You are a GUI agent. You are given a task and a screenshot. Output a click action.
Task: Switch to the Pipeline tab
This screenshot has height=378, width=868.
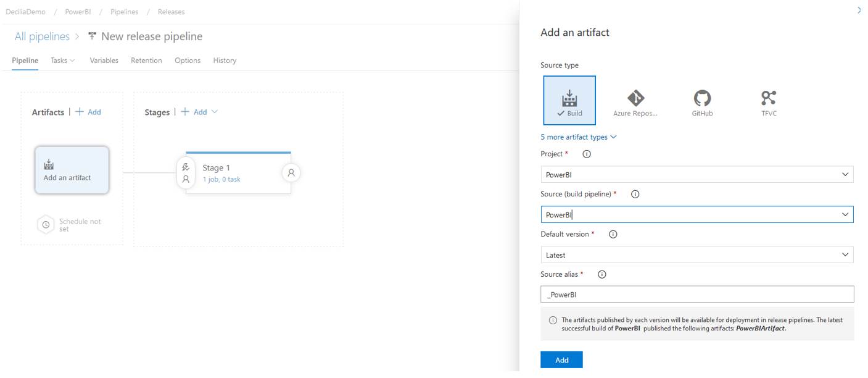pyautogui.click(x=25, y=61)
